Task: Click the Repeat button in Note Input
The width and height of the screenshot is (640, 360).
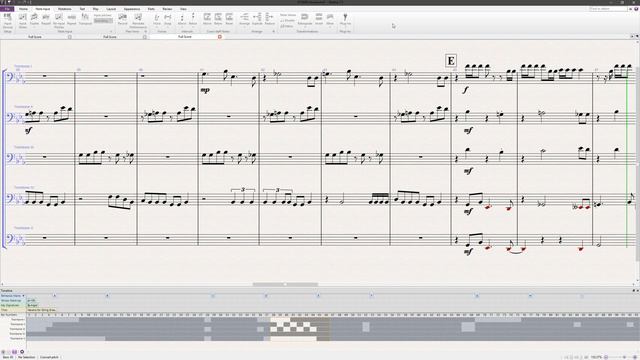Action: 71,20
